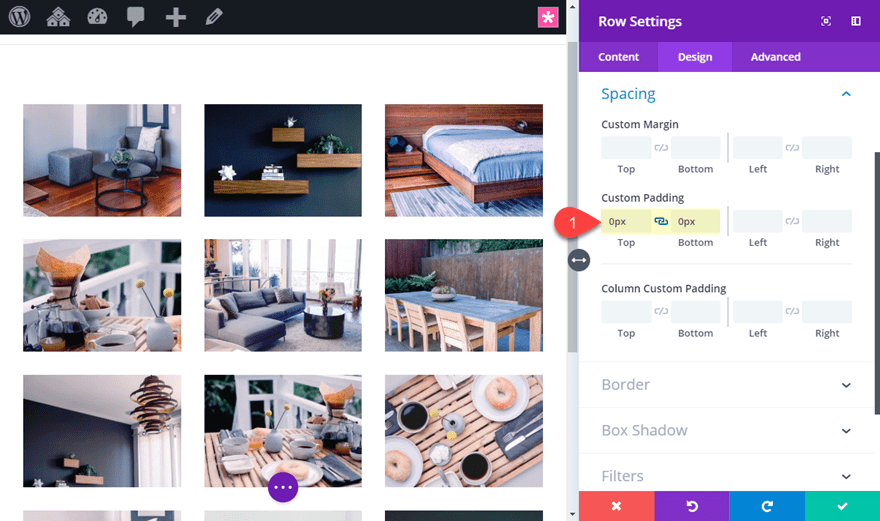Snap Row Settings panel to side
Image resolution: width=880 pixels, height=521 pixels.
coord(855,21)
